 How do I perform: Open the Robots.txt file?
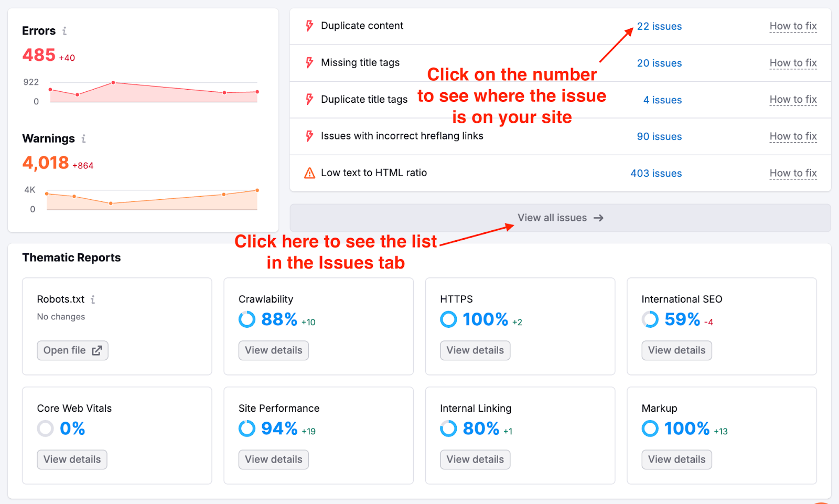[72, 350]
